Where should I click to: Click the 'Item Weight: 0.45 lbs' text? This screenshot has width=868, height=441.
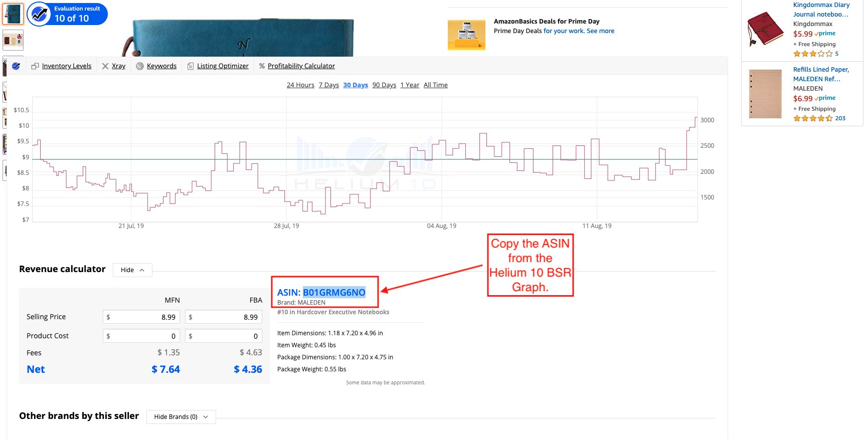[x=306, y=345]
